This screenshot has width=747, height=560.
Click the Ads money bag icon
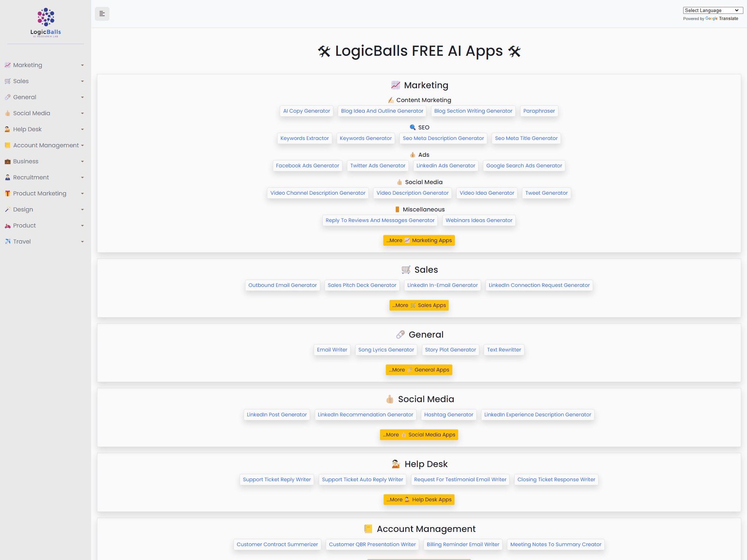(x=413, y=155)
